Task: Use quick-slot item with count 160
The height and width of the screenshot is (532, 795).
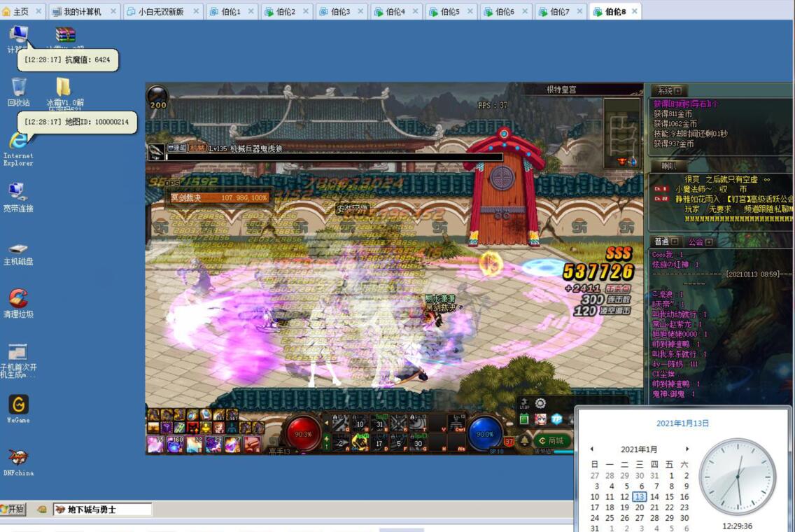Action: tap(175, 444)
